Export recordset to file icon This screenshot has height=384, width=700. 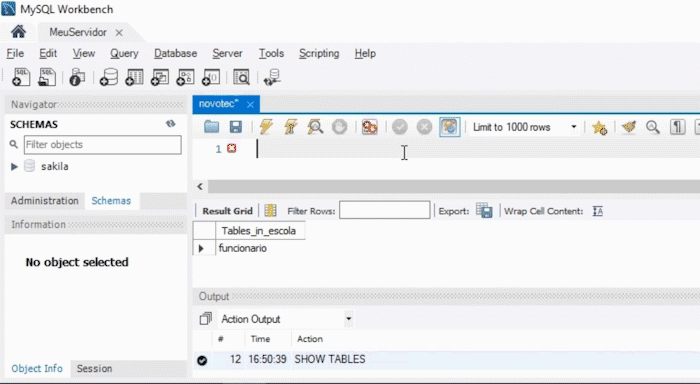click(484, 211)
